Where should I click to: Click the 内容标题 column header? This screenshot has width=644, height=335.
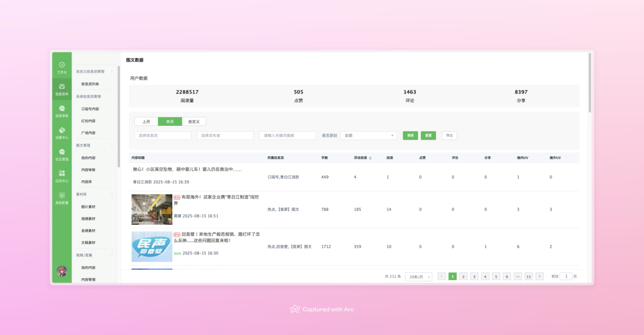[x=138, y=158]
